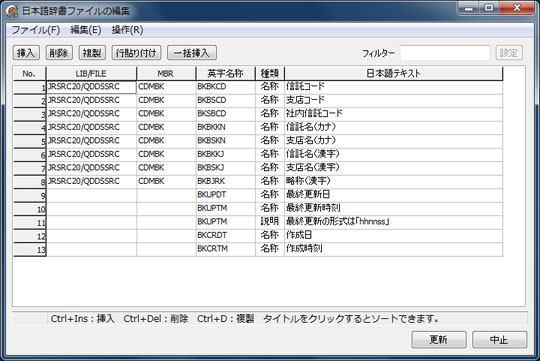Sort by the LIB/FILE column header
This screenshot has width=540, height=361.
[x=91, y=73]
